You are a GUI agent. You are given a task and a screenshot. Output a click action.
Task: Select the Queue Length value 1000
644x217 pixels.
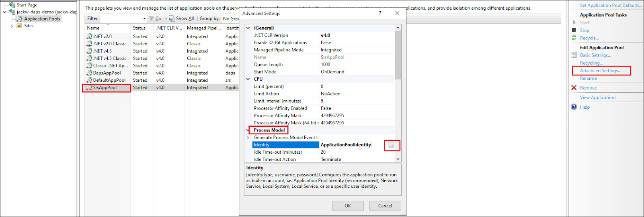[x=326, y=65]
